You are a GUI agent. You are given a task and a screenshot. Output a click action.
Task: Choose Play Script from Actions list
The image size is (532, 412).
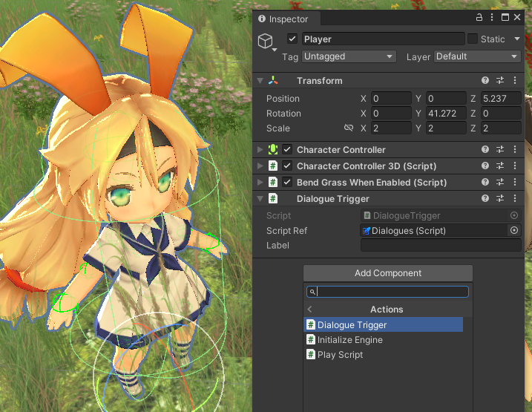point(384,355)
